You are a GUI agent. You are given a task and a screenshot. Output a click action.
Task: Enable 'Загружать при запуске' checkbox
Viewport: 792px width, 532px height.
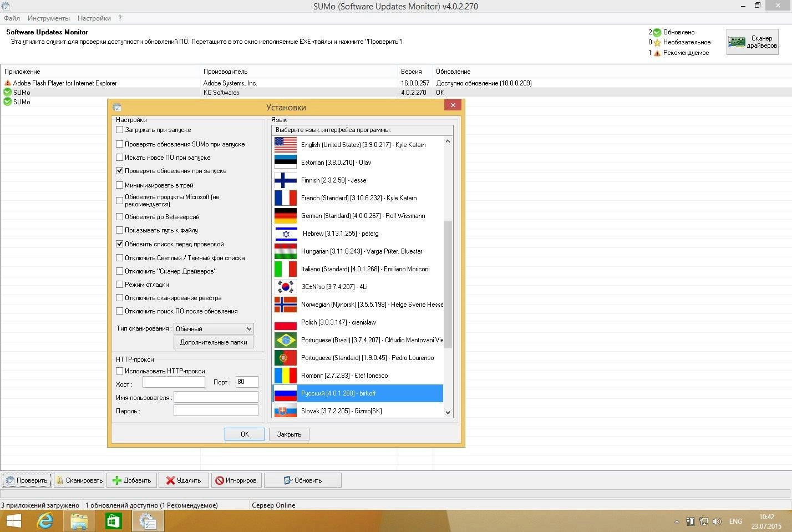[x=119, y=130]
